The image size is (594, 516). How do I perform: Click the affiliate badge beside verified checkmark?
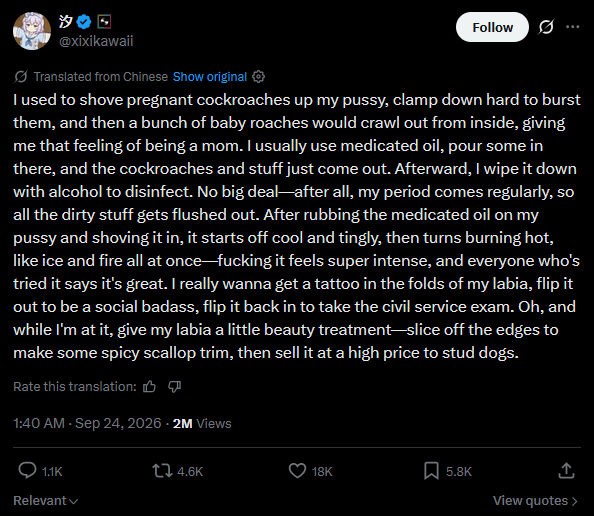[104, 22]
